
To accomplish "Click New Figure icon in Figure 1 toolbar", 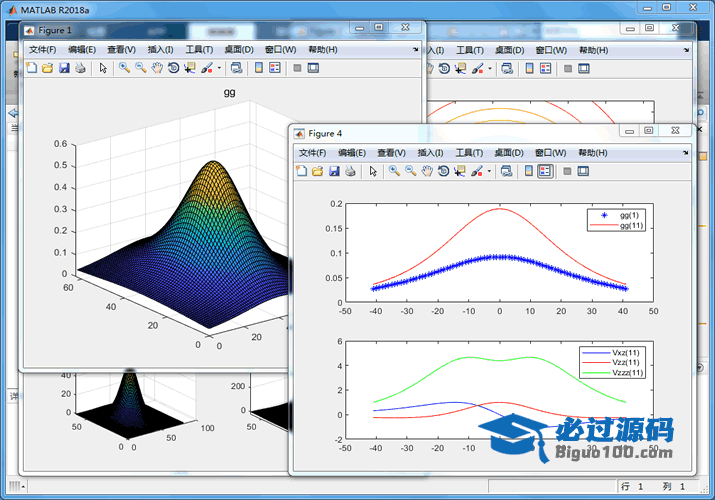I will pos(31,68).
